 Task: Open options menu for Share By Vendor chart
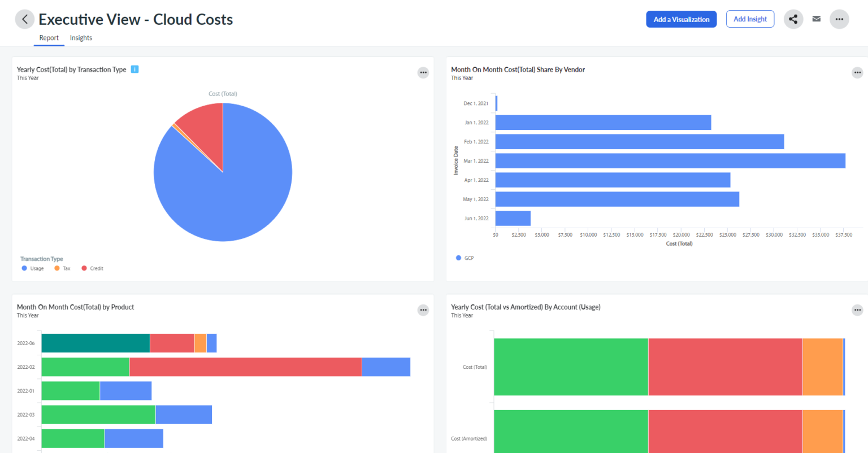tap(857, 73)
